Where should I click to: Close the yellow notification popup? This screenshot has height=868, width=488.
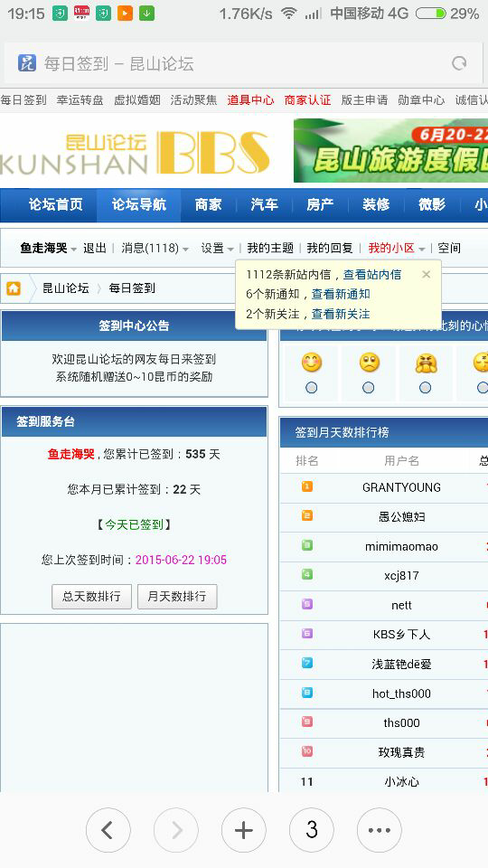click(x=426, y=274)
